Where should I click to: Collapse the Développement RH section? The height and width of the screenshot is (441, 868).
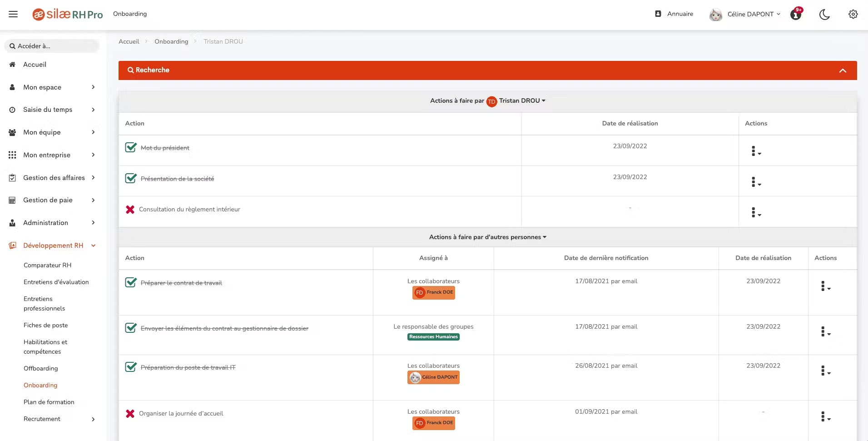93,246
